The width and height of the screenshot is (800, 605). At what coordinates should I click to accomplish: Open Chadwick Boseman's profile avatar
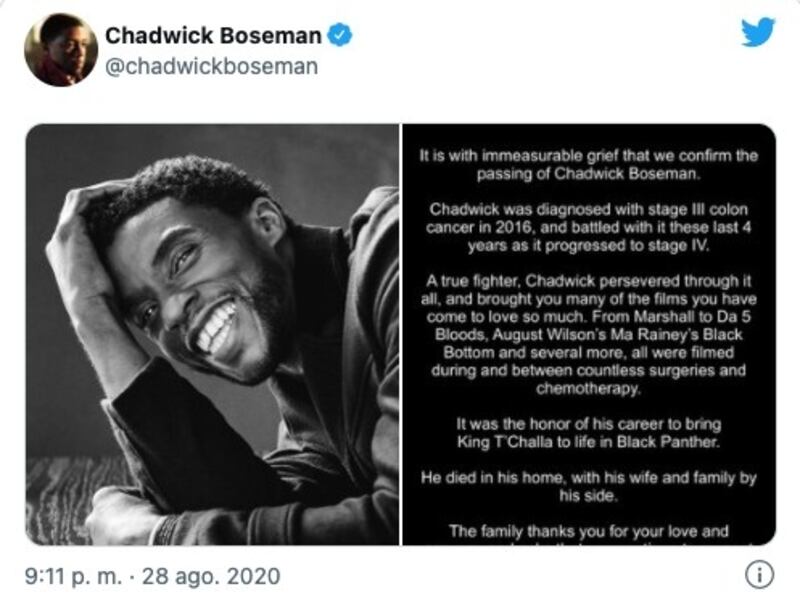pos(60,50)
